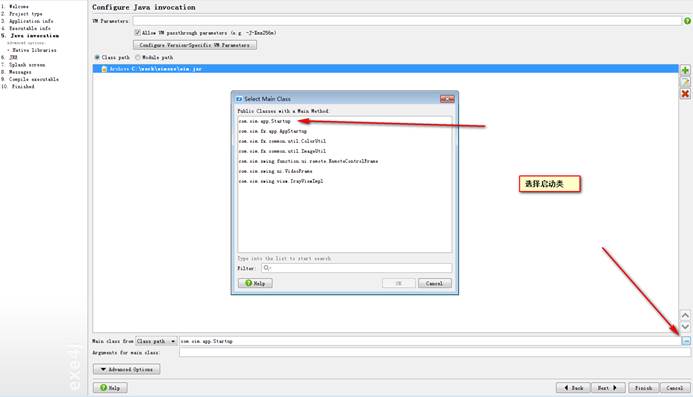This screenshot has height=397, width=693.
Task: Toggle Allow VM passthrough parameters checkbox
Action: coord(137,32)
